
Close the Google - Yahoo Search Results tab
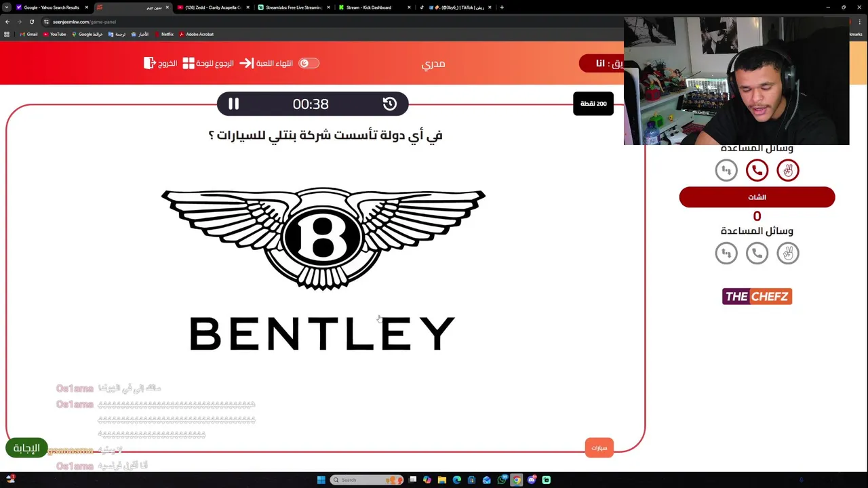click(x=86, y=7)
